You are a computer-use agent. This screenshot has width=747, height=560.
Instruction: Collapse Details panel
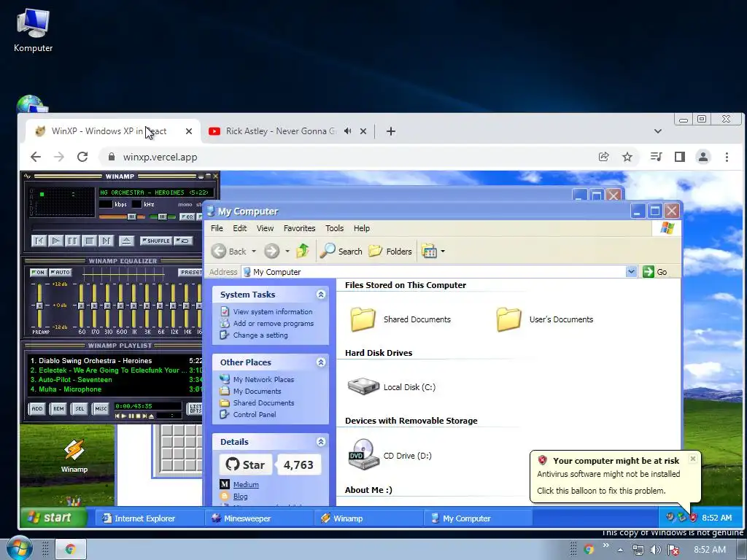tap(321, 442)
